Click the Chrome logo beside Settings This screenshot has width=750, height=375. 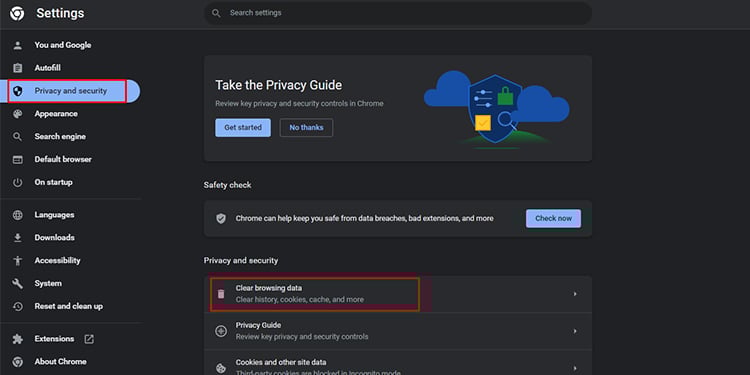click(18, 13)
